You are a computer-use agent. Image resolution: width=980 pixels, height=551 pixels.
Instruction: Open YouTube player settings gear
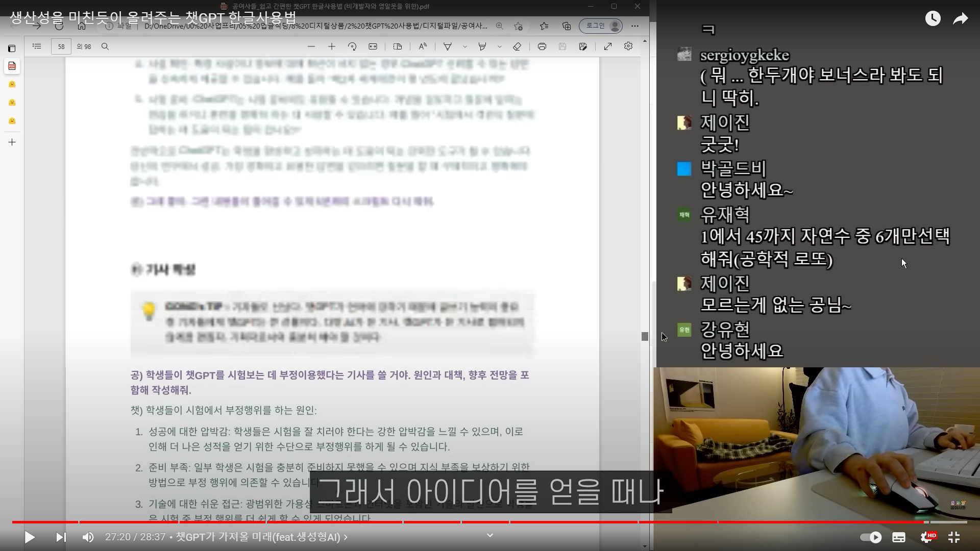pos(927,537)
